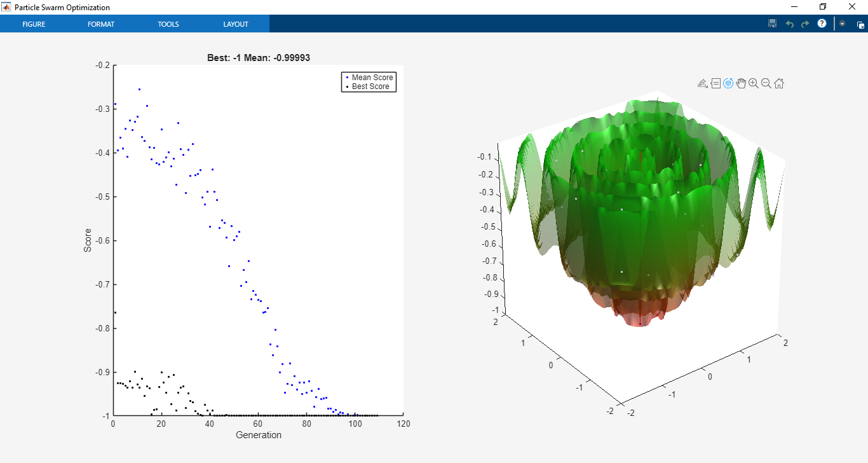Toggle the Rotate 3D tool

[x=728, y=83]
